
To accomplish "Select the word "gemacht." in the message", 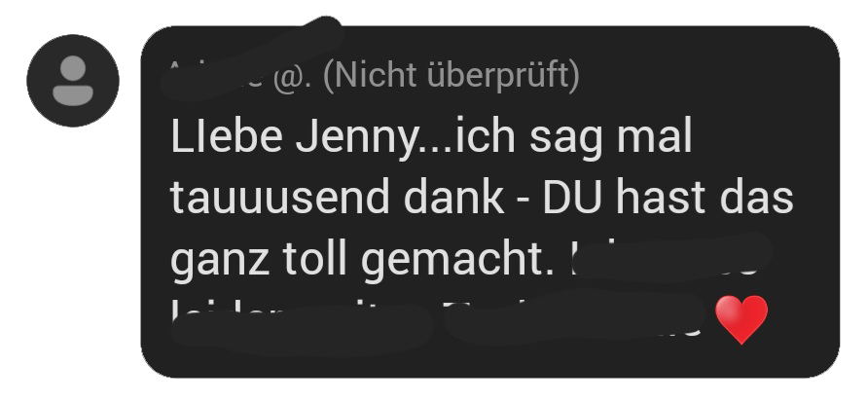I will 457,260.
